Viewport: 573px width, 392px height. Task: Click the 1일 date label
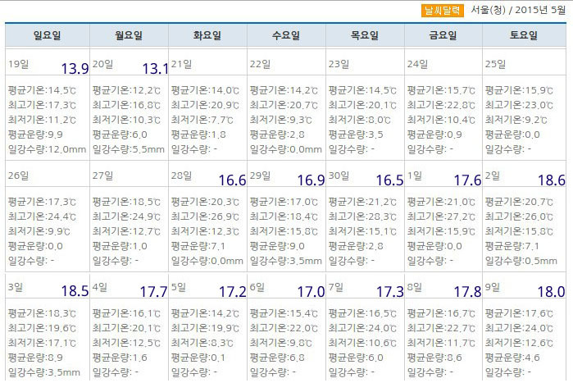[x=415, y=175]
